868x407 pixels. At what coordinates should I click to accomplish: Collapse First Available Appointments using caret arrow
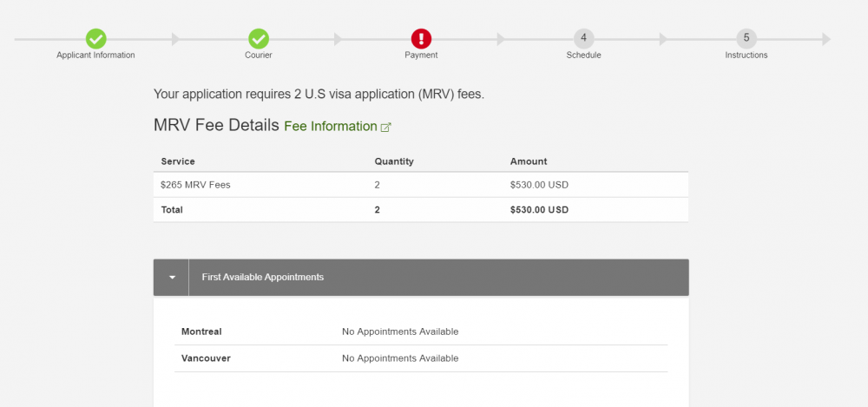click(x=172, y=278)
